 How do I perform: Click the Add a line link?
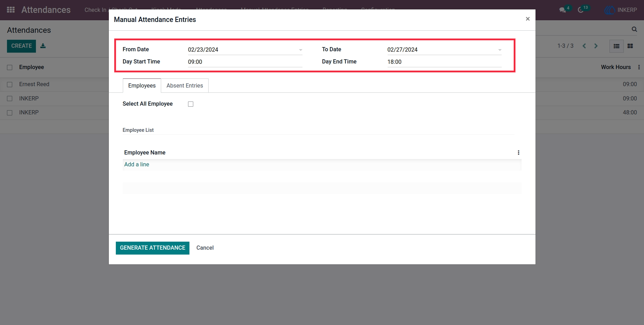coord(137,165)
